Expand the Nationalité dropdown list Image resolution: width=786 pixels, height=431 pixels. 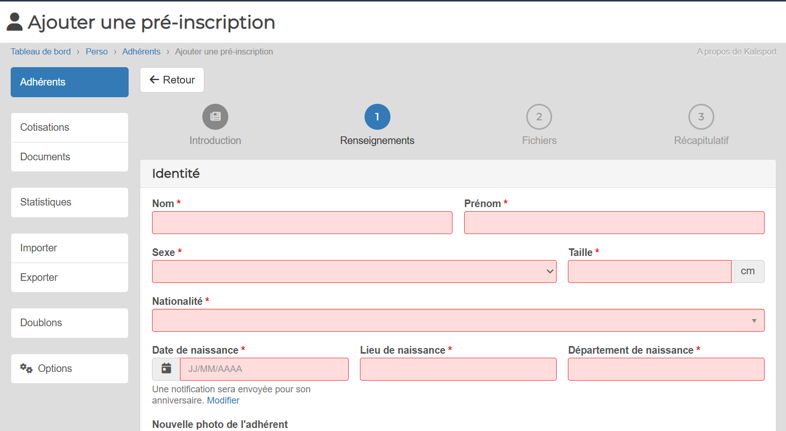pyautogui.click(x=458, y=320)
